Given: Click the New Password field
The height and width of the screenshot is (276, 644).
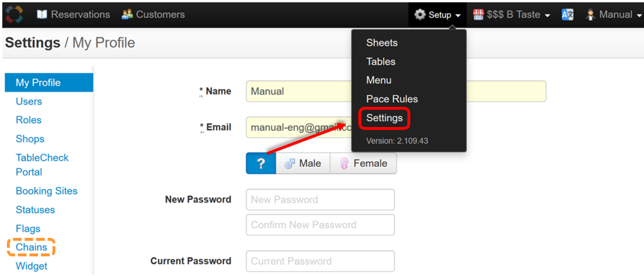Looking at the screenshot, I should coord(320,200).
